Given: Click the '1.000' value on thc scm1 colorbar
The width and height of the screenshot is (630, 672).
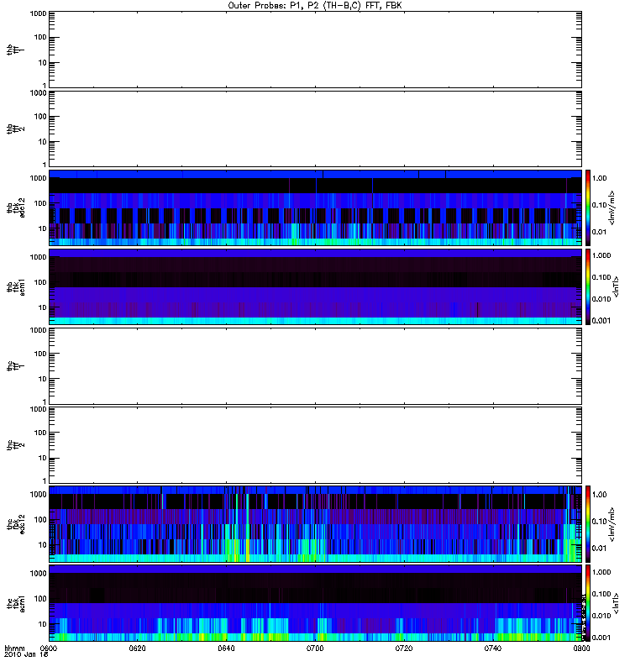Looking at the screenshot, I should [x=601, y=572].
